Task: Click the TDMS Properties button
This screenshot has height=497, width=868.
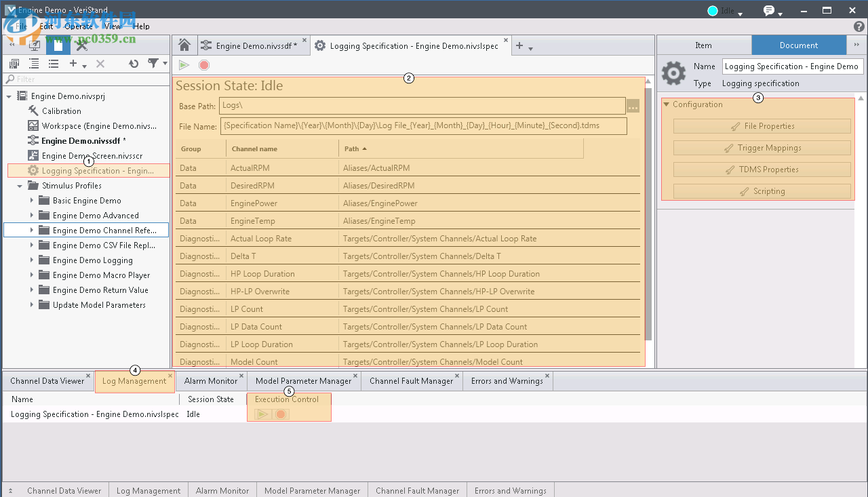Action: (762, 170)
